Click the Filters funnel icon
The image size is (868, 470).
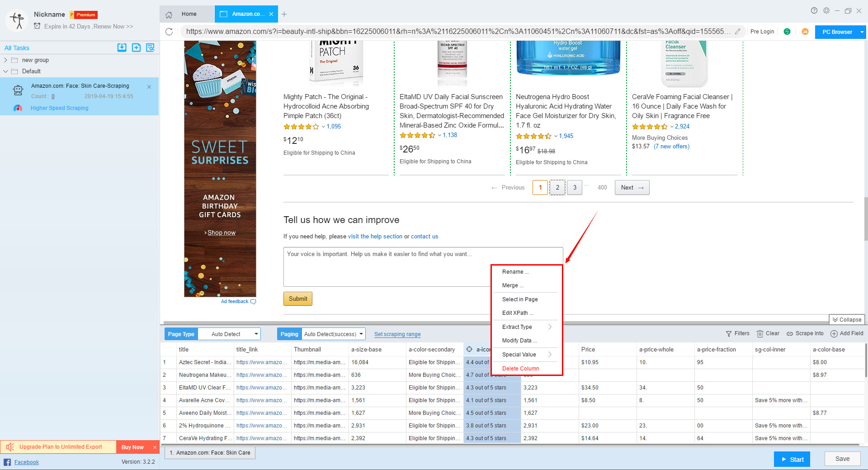[729, 334]
